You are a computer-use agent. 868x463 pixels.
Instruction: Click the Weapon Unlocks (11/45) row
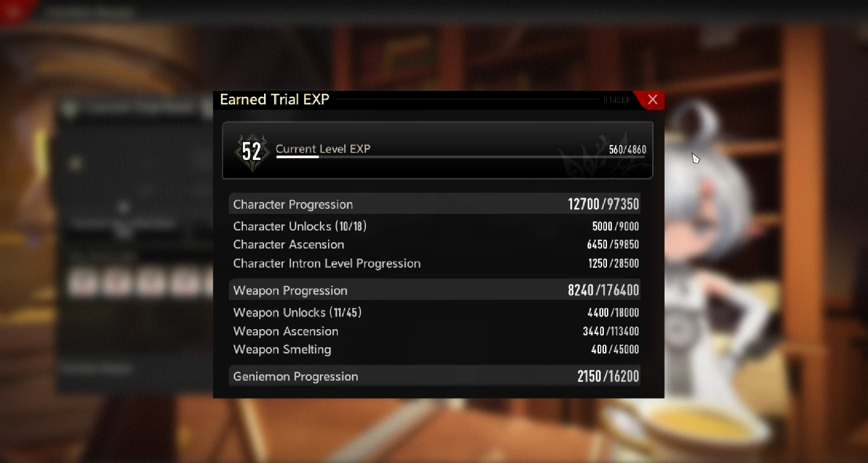[x=435, y=312]
